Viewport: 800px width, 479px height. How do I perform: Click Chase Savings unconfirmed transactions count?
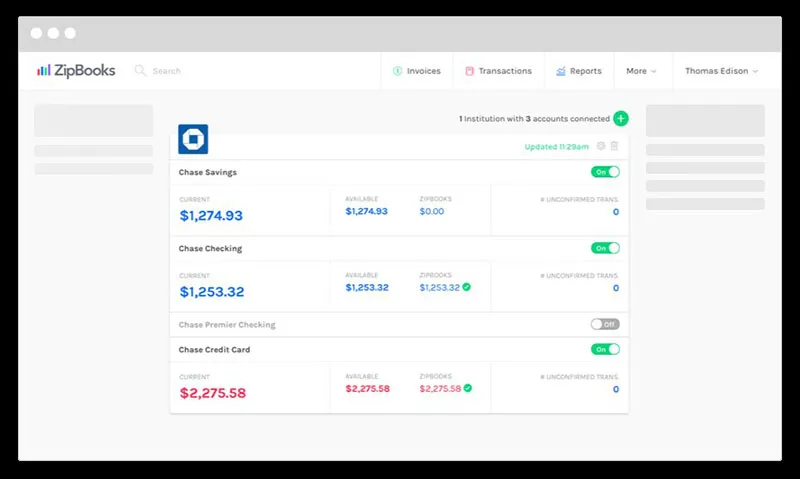pos(616,212)
